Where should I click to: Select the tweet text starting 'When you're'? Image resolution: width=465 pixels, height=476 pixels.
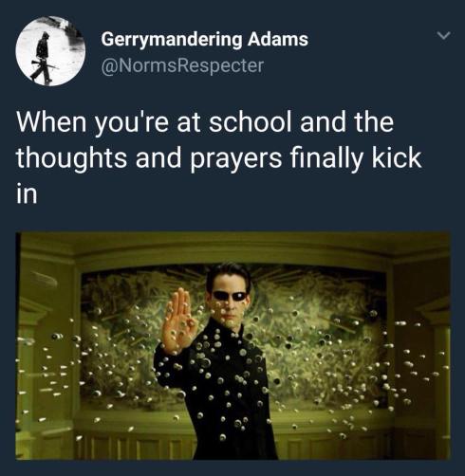[219, 158]
